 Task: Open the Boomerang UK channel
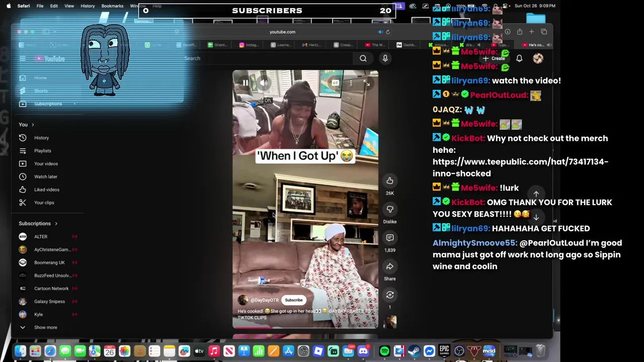49,262
